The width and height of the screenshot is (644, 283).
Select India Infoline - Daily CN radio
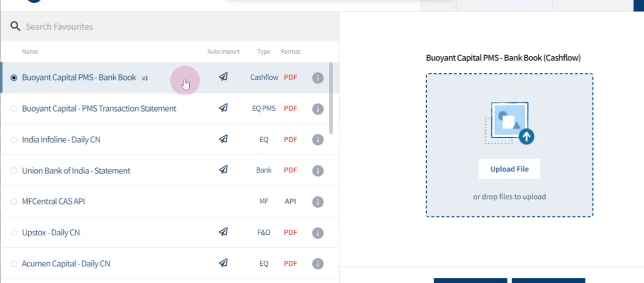pos(14,140)
